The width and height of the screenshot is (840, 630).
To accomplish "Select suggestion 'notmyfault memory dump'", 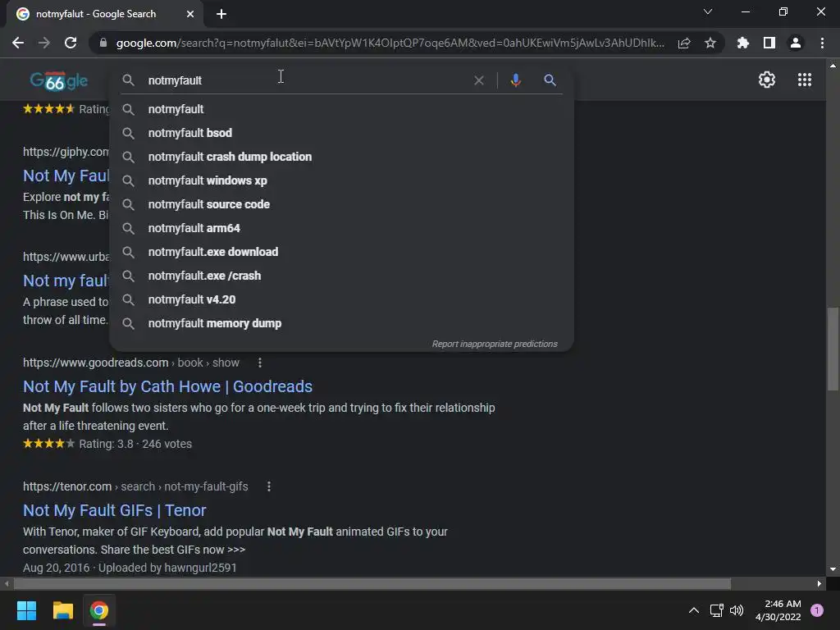I will click(342, 323).
